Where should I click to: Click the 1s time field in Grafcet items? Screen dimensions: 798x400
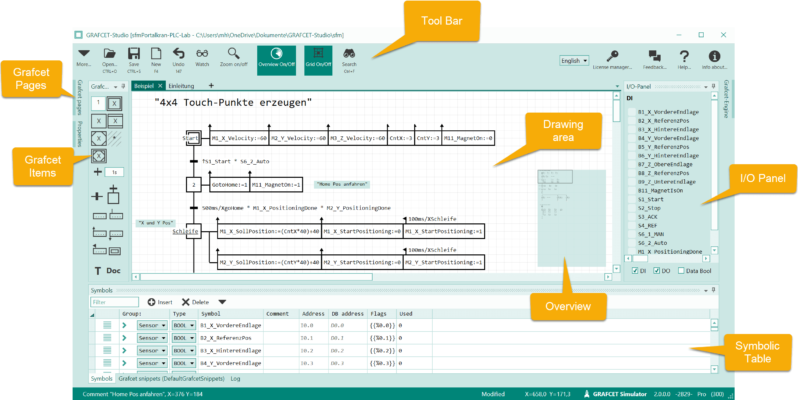pyautogui.click(x=115, y=173)
